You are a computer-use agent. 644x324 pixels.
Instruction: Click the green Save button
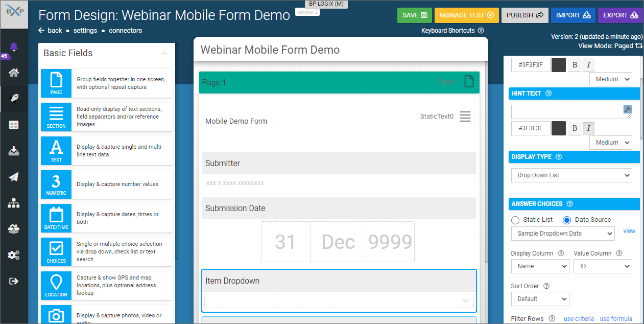point(414,15)
